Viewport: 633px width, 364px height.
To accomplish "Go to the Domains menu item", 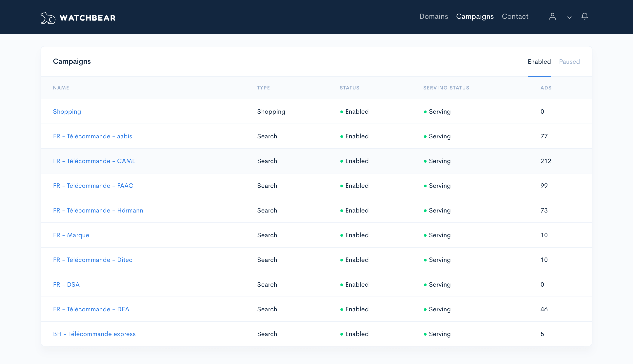I will 433,17.
